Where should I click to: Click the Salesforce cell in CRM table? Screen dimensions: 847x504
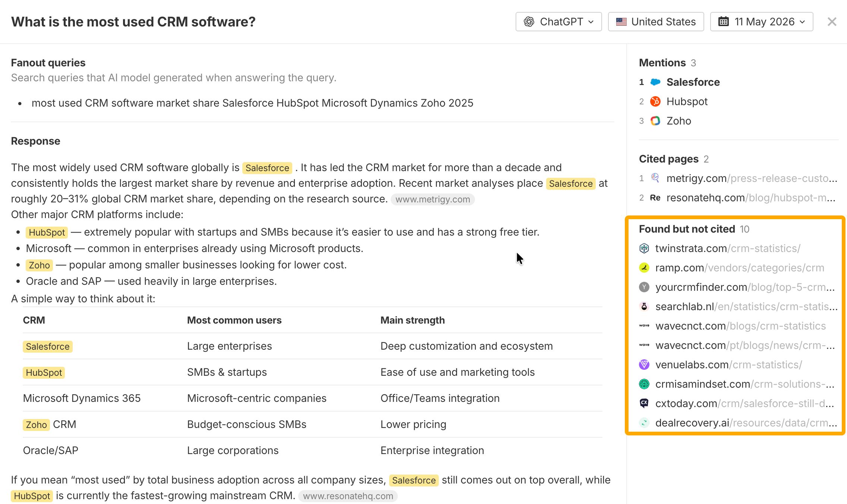[48, 347]
